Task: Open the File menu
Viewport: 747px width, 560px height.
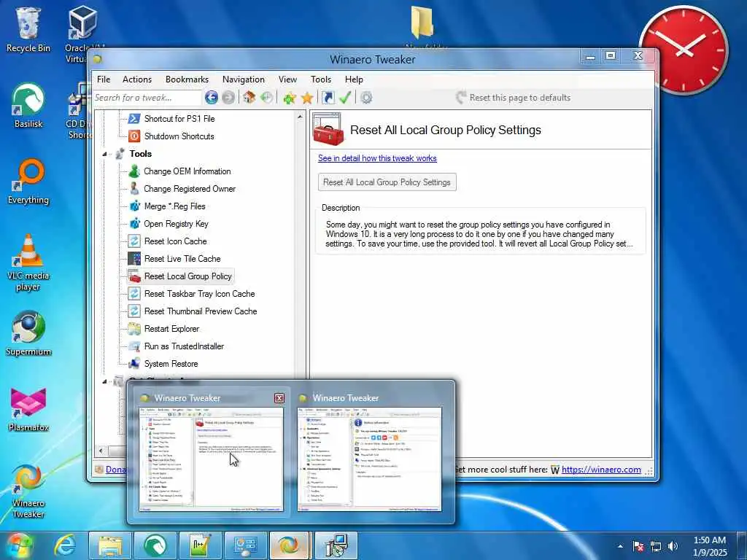Action: click(104, 79)
